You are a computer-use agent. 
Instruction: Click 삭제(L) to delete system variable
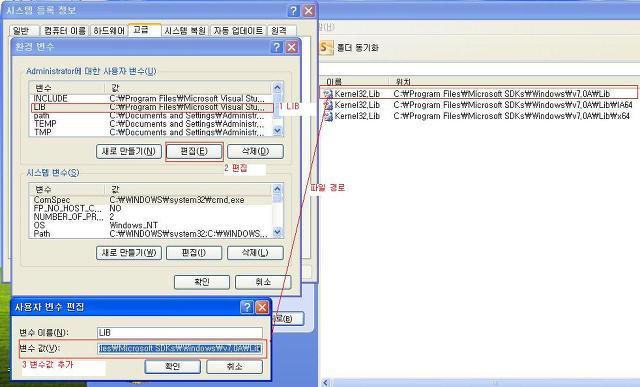(x=255, y=253)
